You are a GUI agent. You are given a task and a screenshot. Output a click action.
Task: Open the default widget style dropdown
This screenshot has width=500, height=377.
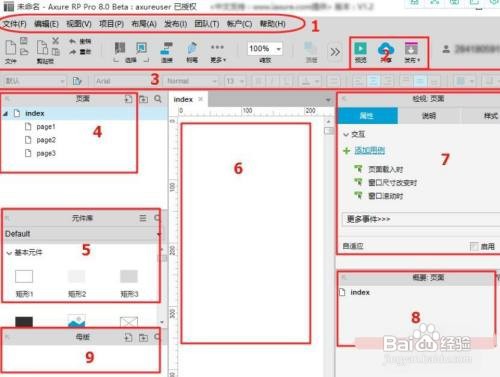click(x=34, y=81)
